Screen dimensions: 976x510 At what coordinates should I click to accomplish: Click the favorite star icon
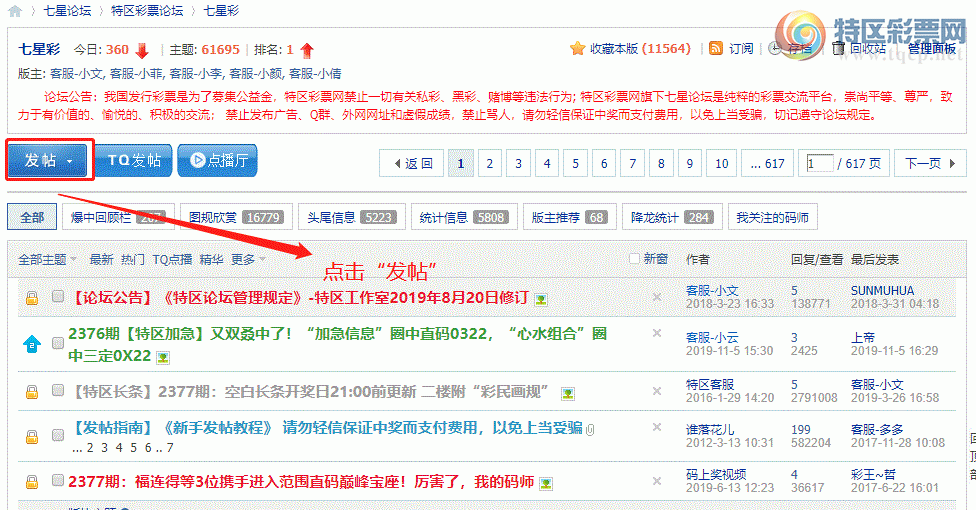578,49
